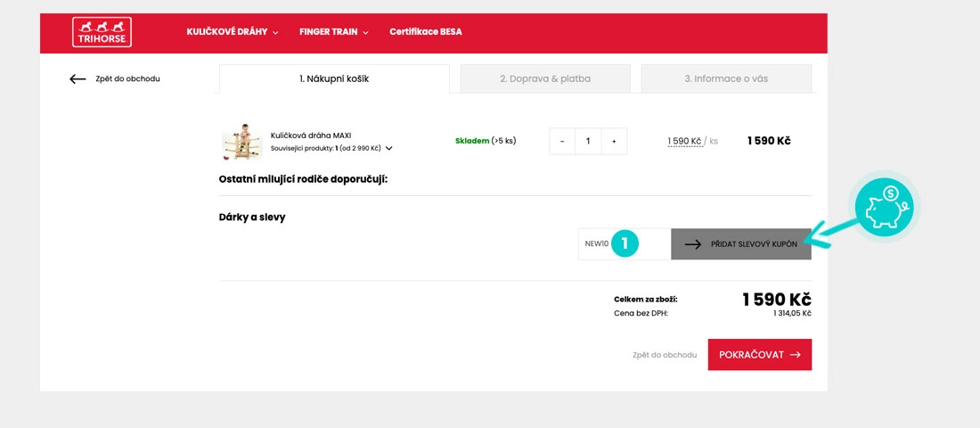Viewport: 980px width, 428px height.
Task: Switch to the 3. Informace o vás tab
Action: (x=726, y=78)
